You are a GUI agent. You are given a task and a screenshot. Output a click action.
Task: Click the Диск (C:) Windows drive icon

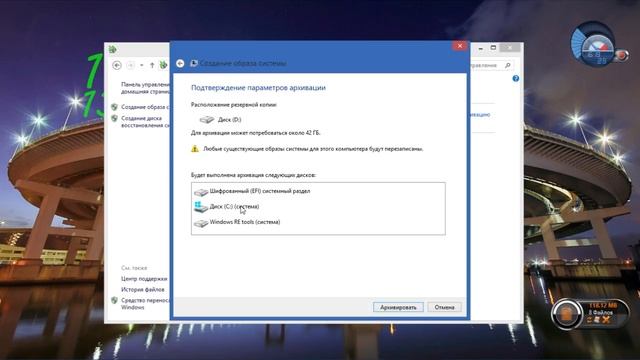pos(201,207)
